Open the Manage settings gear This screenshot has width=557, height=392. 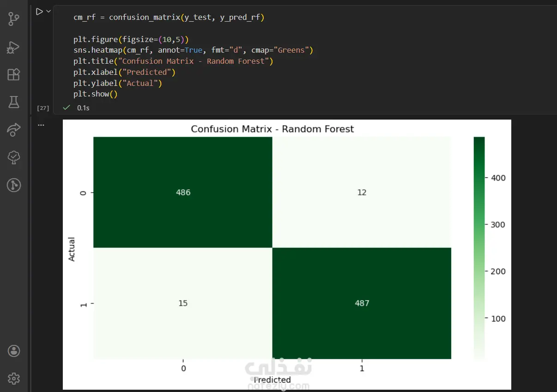pos(14,379)
